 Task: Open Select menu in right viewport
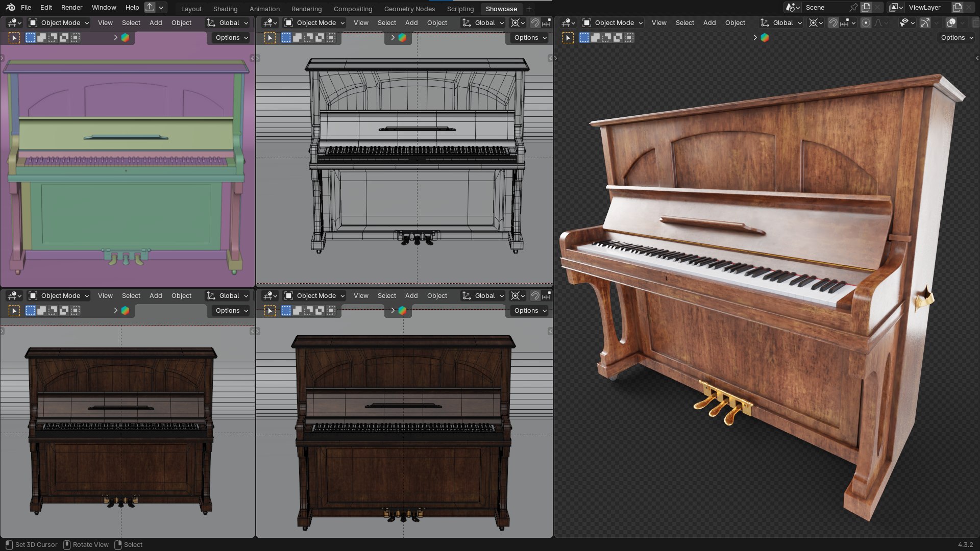pos(684,22)
